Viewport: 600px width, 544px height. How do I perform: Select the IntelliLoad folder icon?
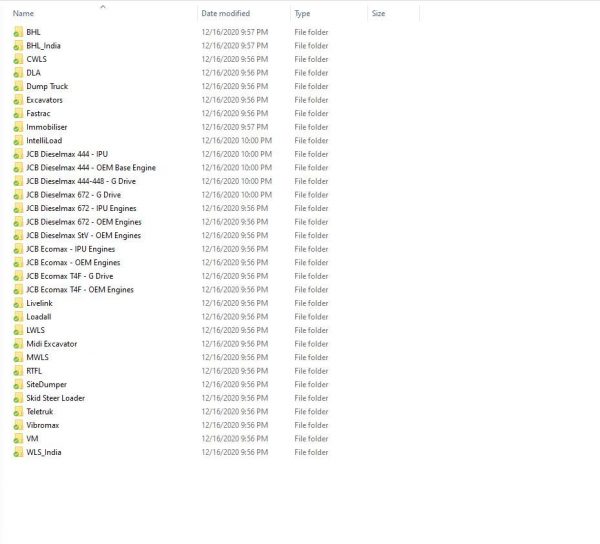click(x=18, y=140)
